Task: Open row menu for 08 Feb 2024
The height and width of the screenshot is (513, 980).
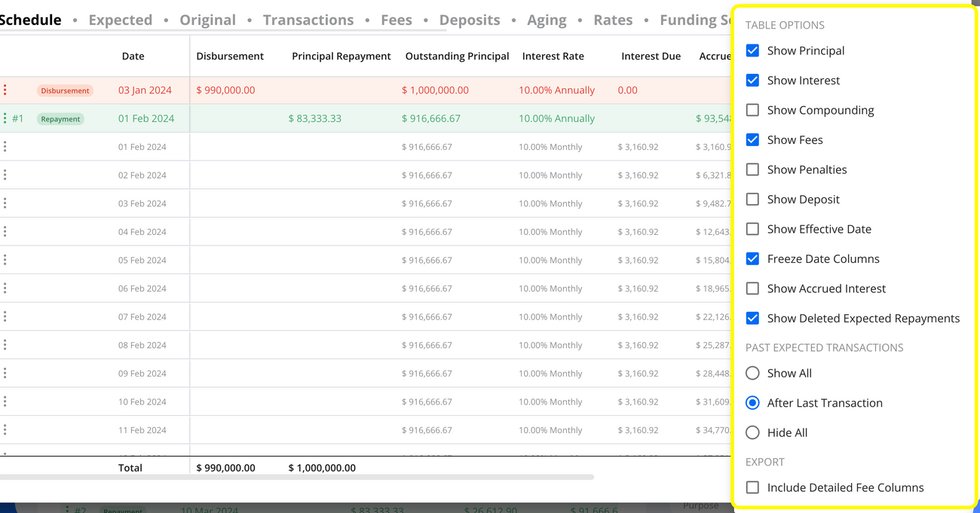Action: pos(5,345)
